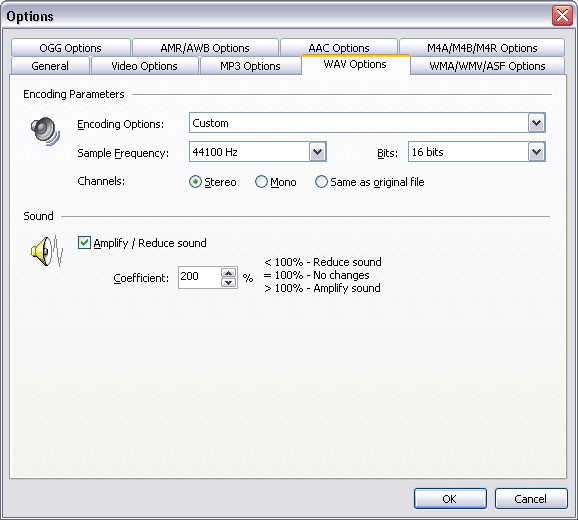Click the Cancel button
The height and width of the screenshot is (520, 578).
coord(531,499)
